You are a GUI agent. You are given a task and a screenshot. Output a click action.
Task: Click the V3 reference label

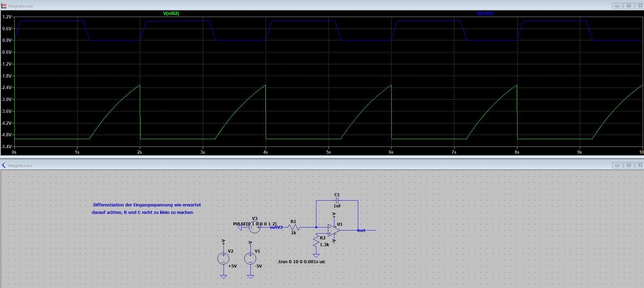[x=254, y=219]
